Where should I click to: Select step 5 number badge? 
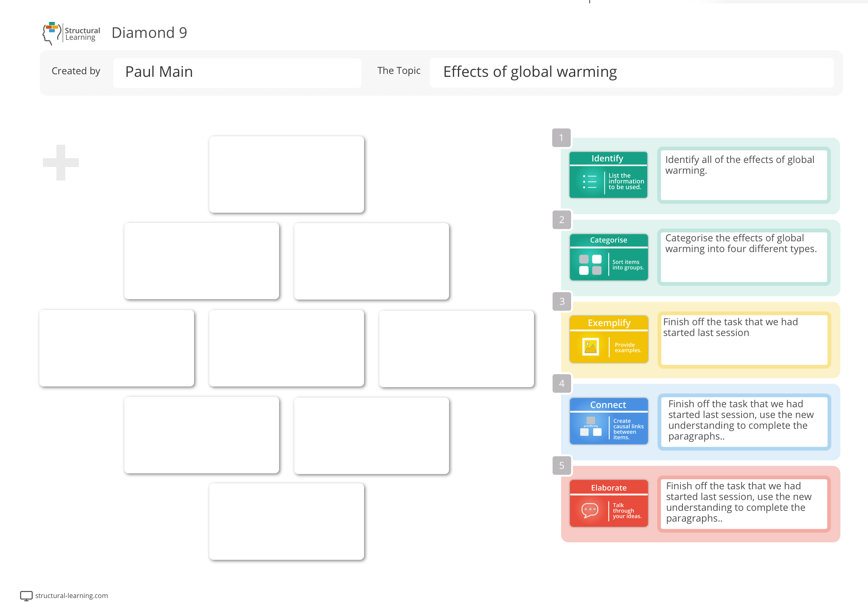(x=561, y=466)
